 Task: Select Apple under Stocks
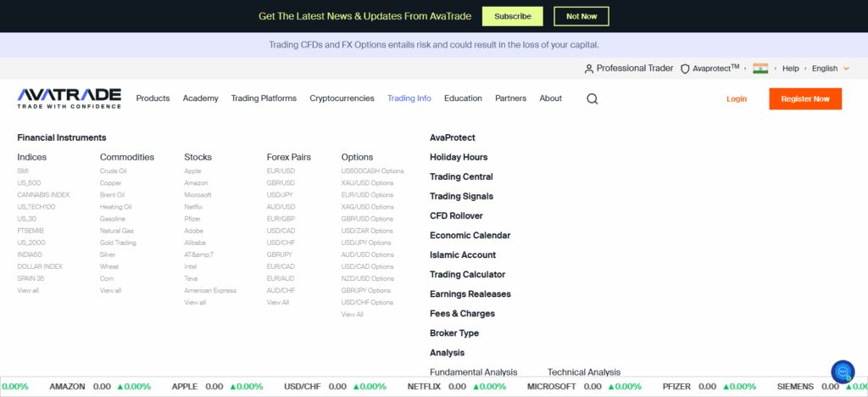tap(192, 171)
